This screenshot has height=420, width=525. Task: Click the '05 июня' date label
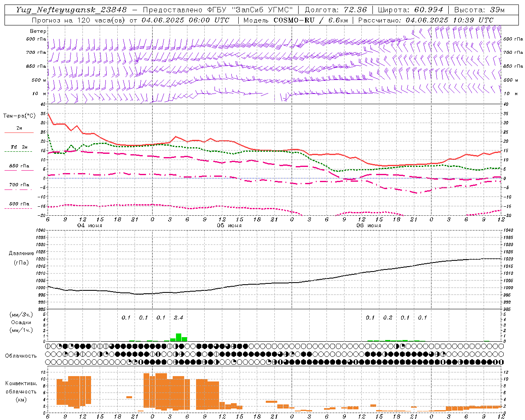229,226
